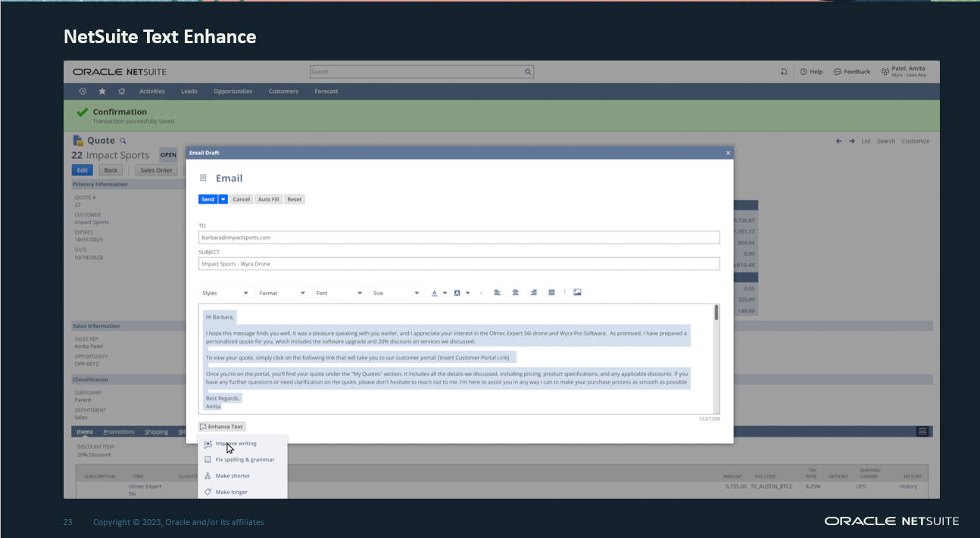The height and width of the screenshot is (538, 980).
Task: Click the Enhance Text button
Action: (222, 427)
